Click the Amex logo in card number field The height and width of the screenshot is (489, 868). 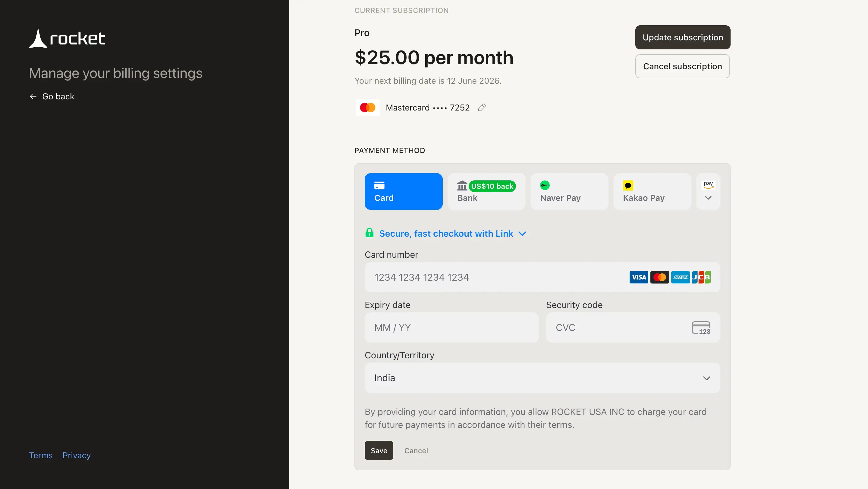point(680,277)
